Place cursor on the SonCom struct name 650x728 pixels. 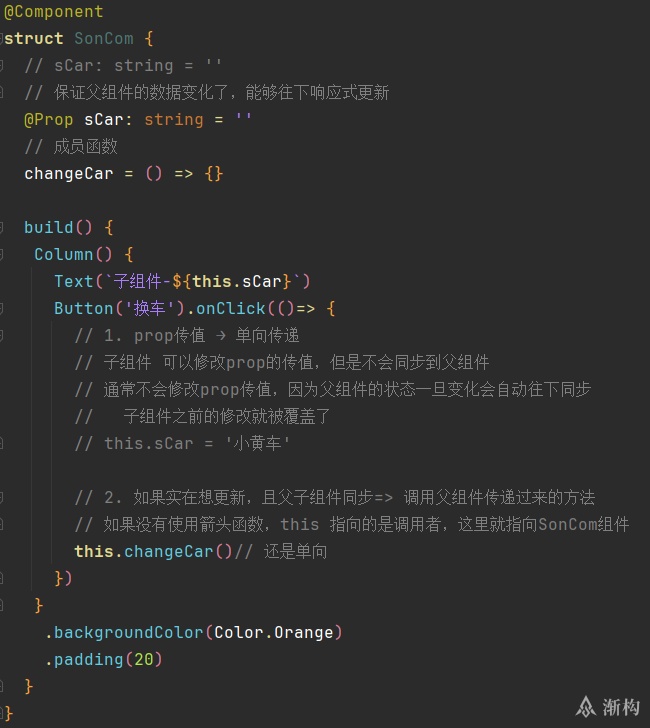(104, 39)
